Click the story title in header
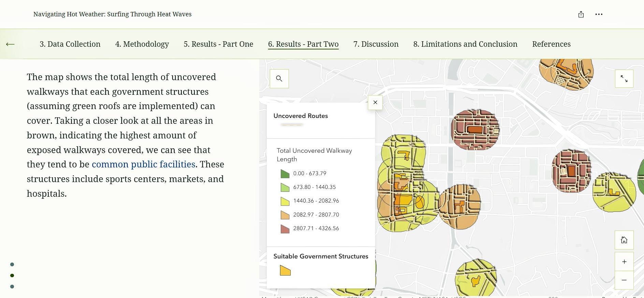This screenshot has width=644, height=298. click(x=113, y=14)
